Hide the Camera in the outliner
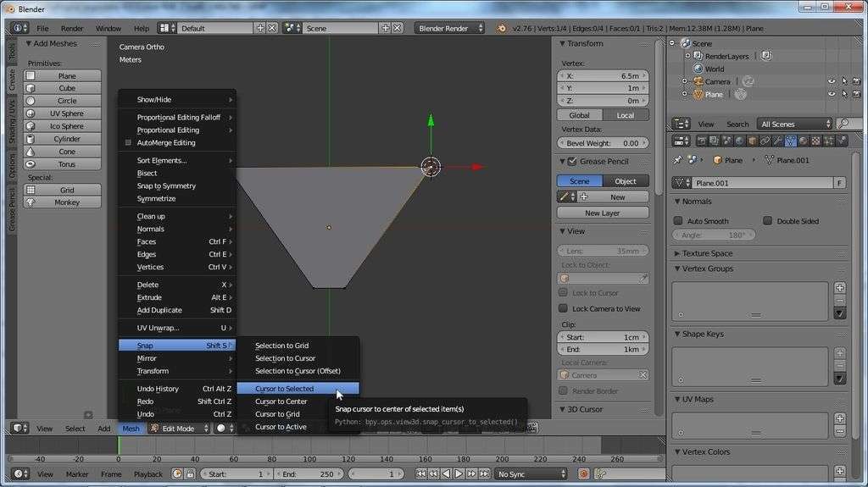 [831, 81]
